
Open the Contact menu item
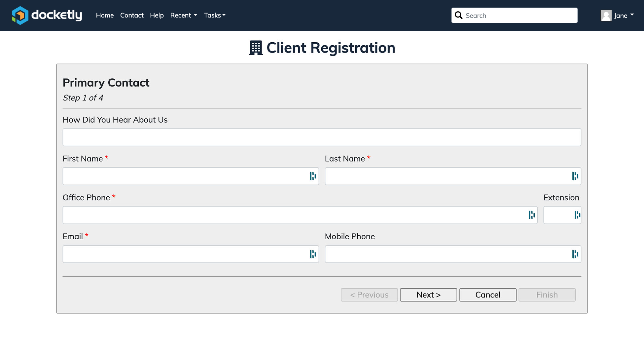[x=132, y=15]
